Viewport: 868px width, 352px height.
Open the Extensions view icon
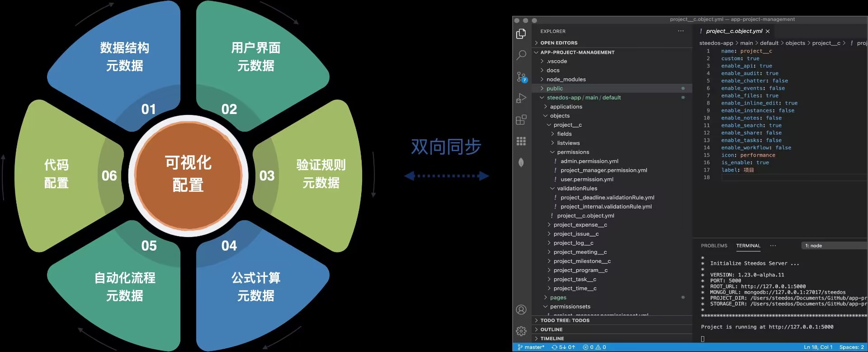pos(521,119)
